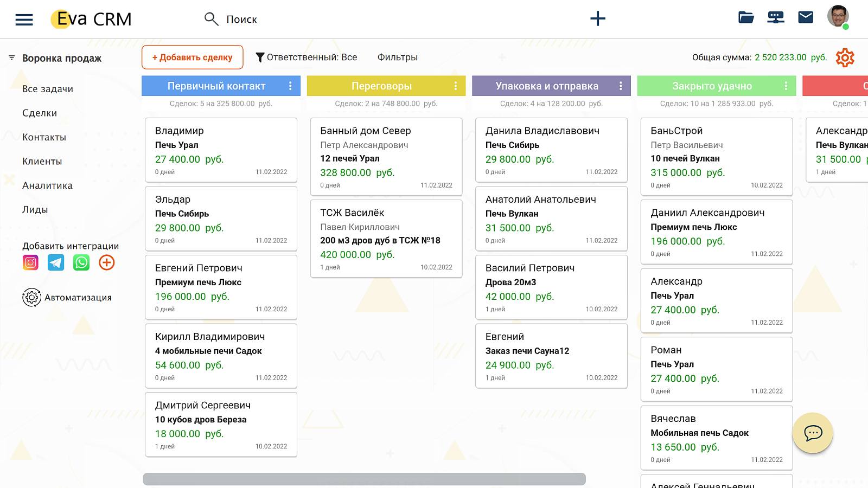Click the plus icon in top bar
This screenshot has height=488, width=868.
597,18
